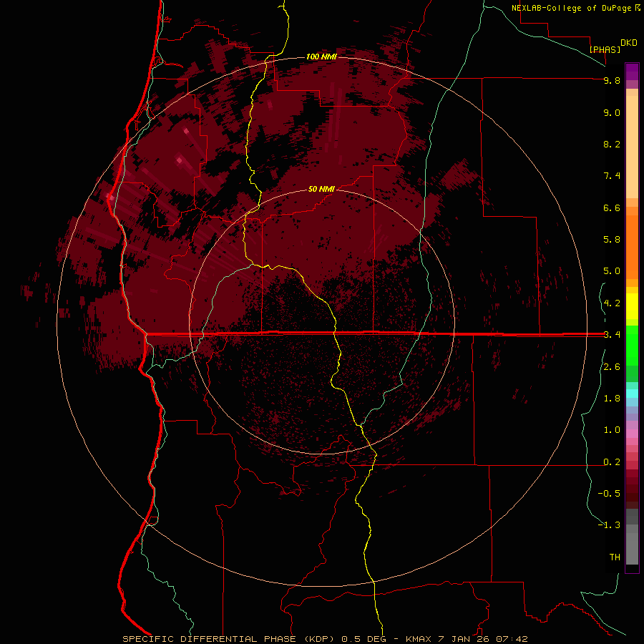Click the 2.6 scale tick label

pos(612,367)
